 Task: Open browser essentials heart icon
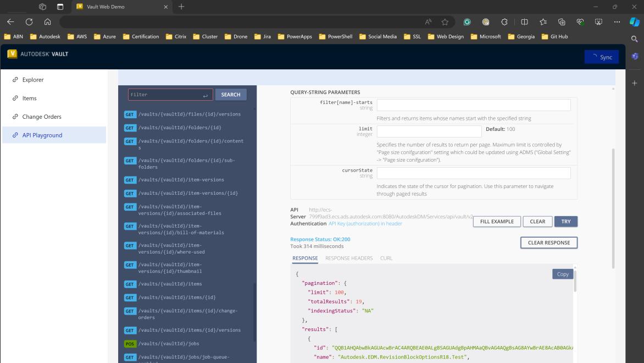(x=580, y=22)
